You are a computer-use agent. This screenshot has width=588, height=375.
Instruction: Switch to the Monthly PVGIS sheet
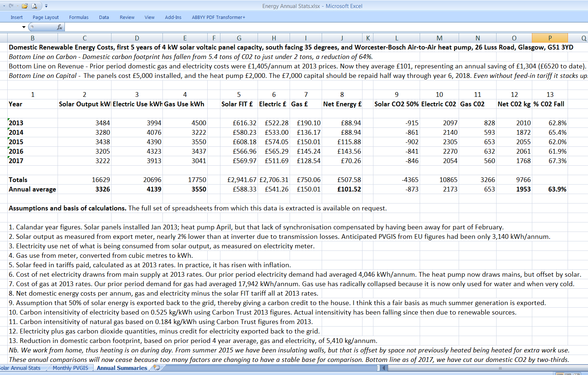[70, 368]
